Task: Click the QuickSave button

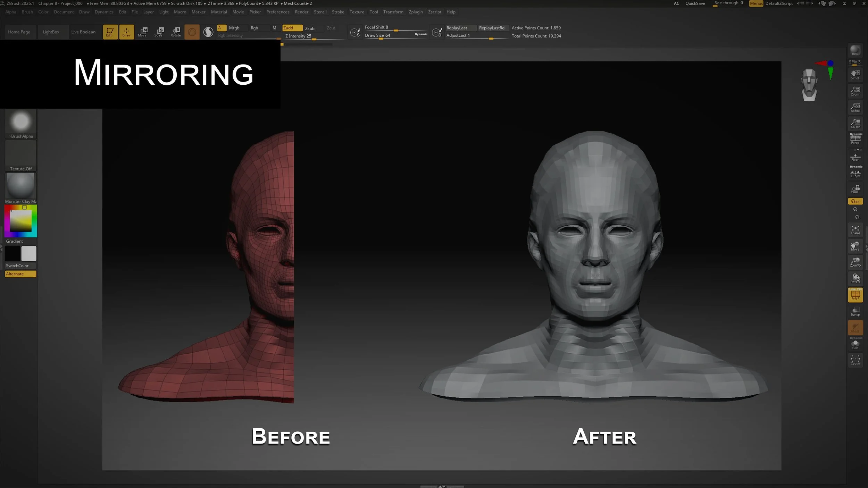Action: click(x=695, y=3)
